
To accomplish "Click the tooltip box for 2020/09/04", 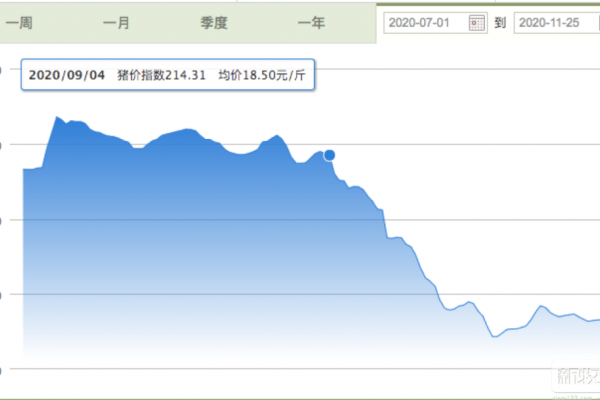I will [x=168, y=75].
